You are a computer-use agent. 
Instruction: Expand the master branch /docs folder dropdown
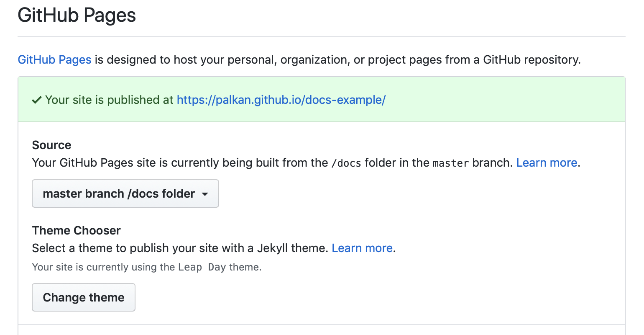[x=125, y=193]
